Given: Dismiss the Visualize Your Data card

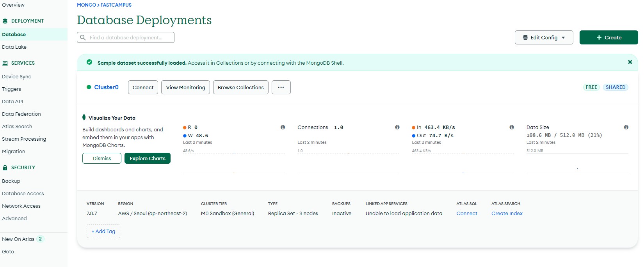Looking at the screenshot, I should [102, 158].
